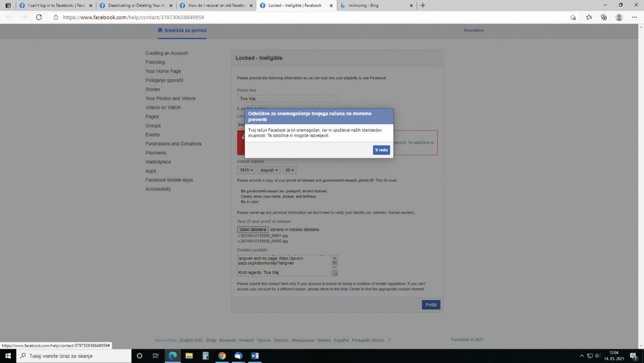Open the day dropdown showing 20
Viewport: 644px width, 363px height.
coord(290,170)
